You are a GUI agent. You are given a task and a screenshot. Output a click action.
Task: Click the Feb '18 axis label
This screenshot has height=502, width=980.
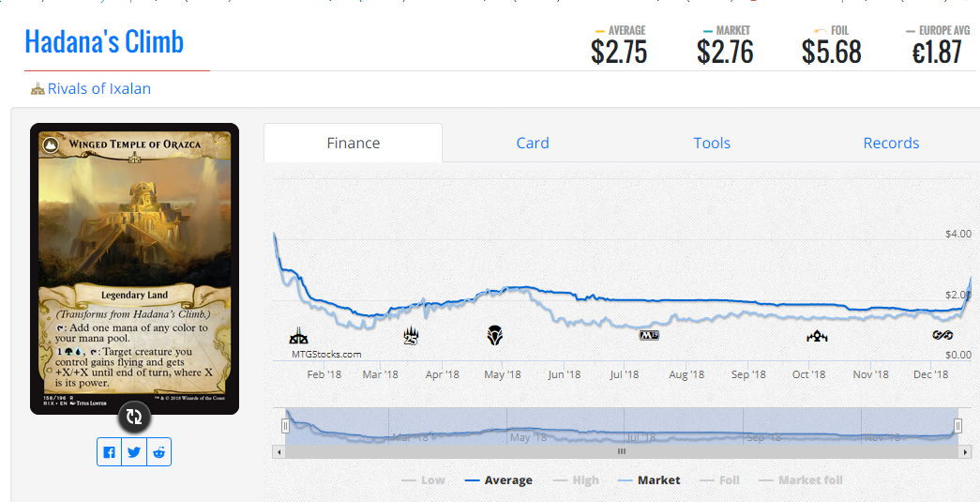coord(324,374)
